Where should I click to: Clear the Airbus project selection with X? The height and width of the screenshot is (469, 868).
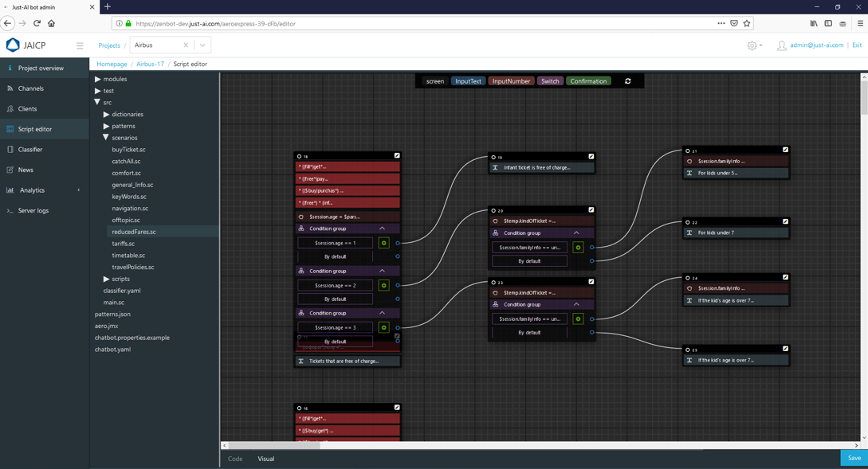click(186, 45)
